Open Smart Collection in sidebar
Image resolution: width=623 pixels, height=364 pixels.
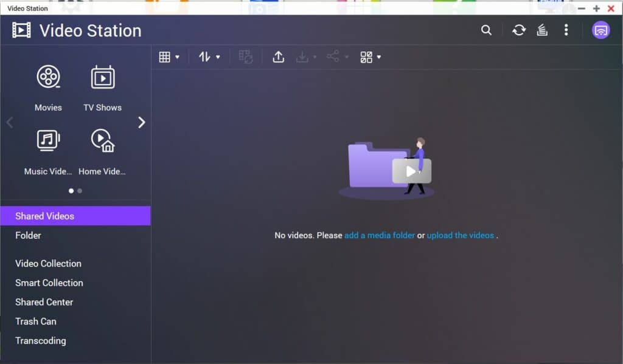[x=75, y=283]
